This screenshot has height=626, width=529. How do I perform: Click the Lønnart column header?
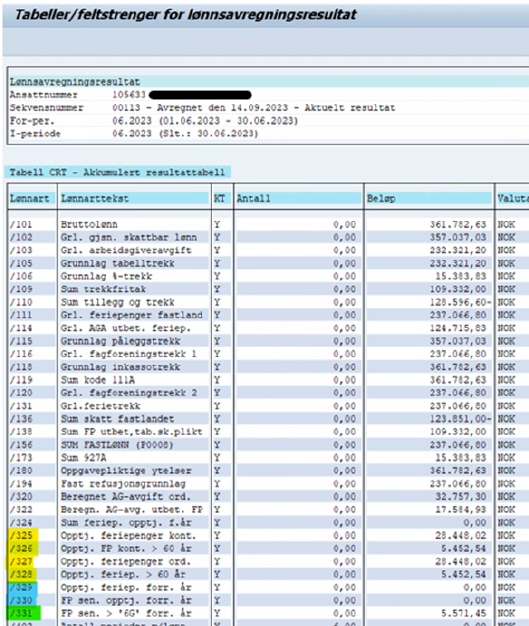click(x=32, y=198)
